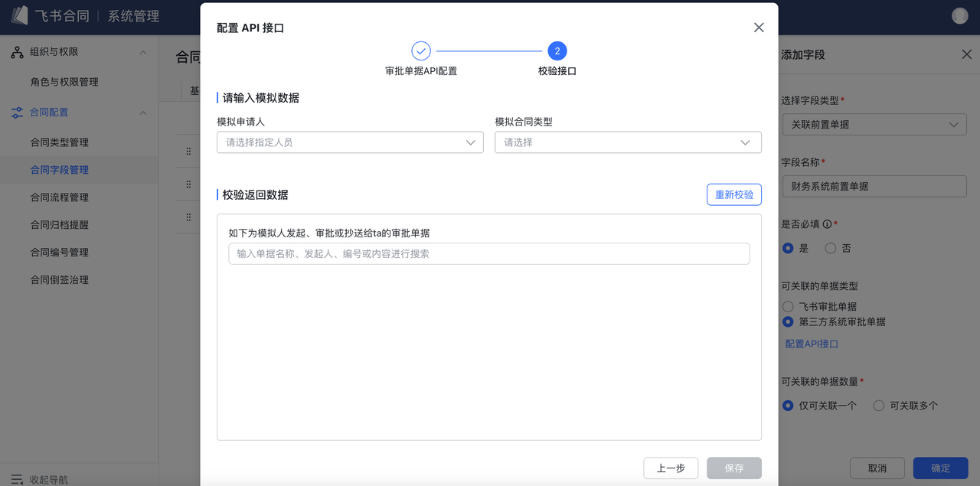Click the 组织与权限 organization icon
This screenshot has height=486, width=980.
pos(17,52)
